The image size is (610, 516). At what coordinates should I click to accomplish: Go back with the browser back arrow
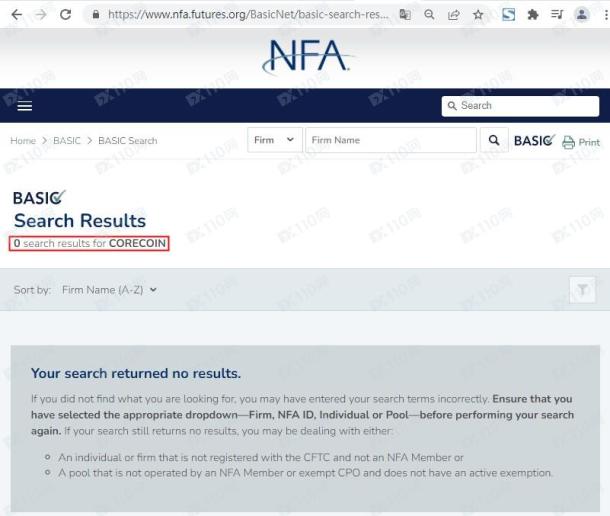tap(16, 15)
